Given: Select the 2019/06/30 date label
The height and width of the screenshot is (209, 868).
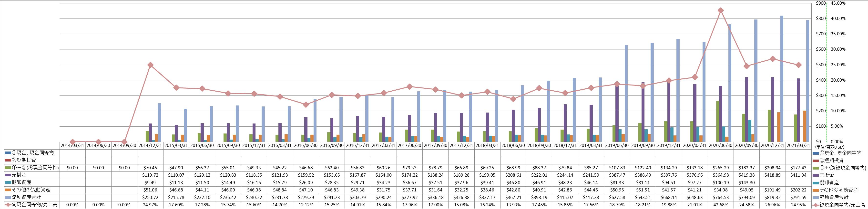Looking at the screenshot, I should [x=617, y=145].
